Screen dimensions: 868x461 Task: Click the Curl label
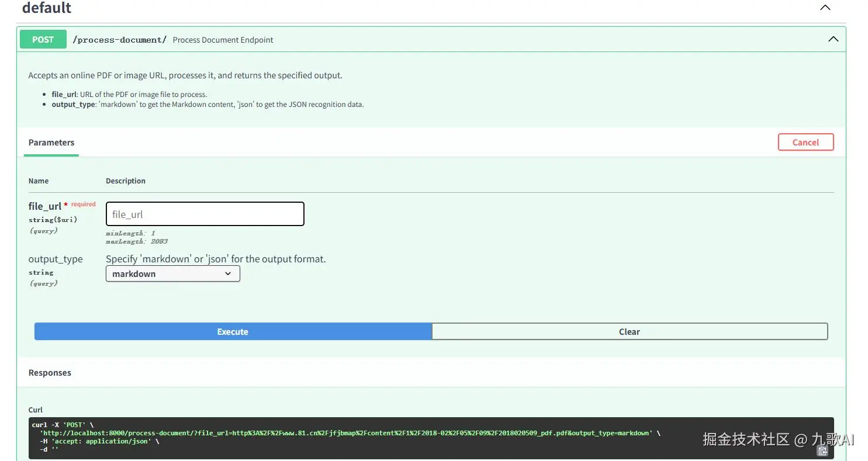pyautogui.click(x=36, y=410)
